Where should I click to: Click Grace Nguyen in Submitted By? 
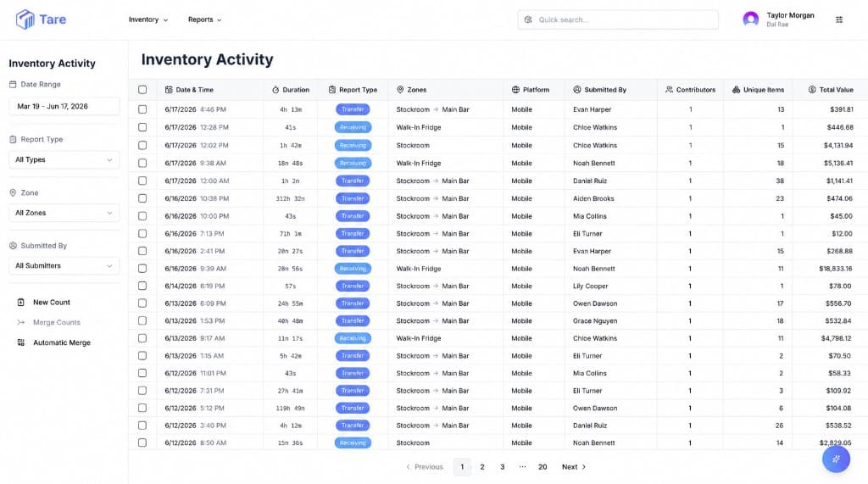click(x=595, y=321)
